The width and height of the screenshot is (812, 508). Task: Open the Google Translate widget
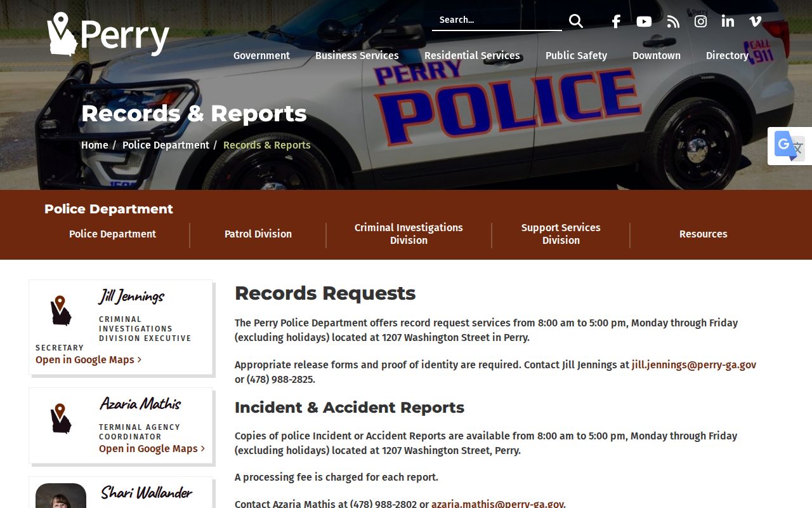point(790,146)
